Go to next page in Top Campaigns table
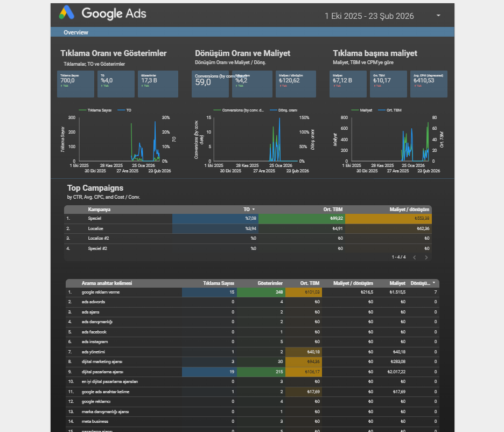This screenshot has height=432, width=504. pos(426,257)
